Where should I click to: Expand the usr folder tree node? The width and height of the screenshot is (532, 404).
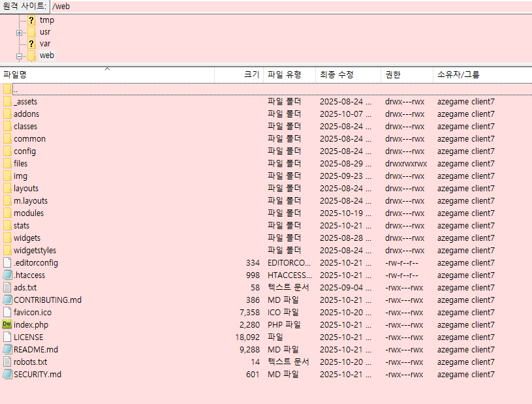coord(20,32)
